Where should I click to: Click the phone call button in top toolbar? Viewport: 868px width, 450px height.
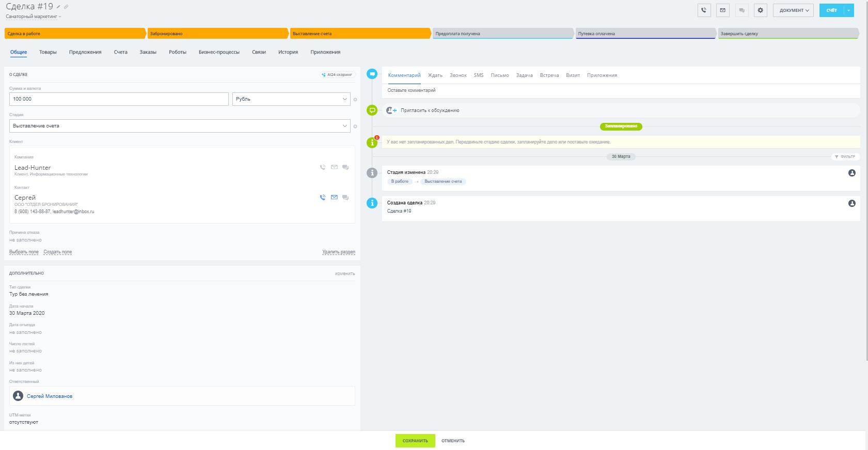(x=704, y=10)
